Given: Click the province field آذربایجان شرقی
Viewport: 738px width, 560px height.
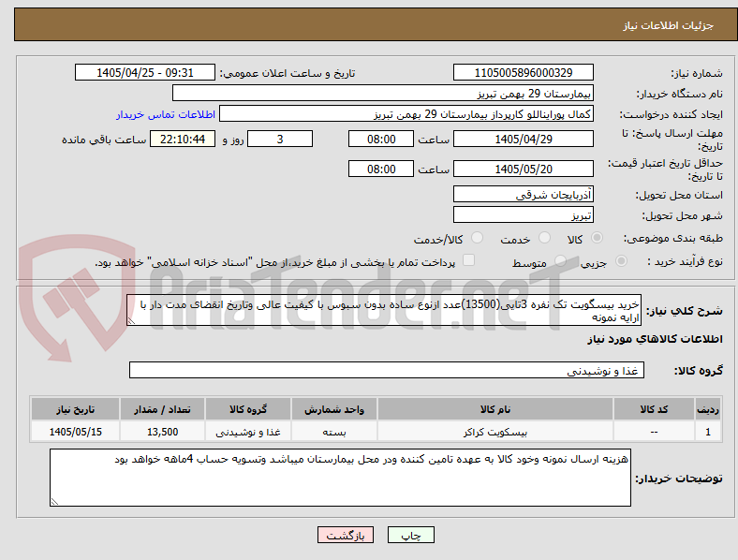Looking at the screenshot, I should pyautogui.click(x=524, y=194).
